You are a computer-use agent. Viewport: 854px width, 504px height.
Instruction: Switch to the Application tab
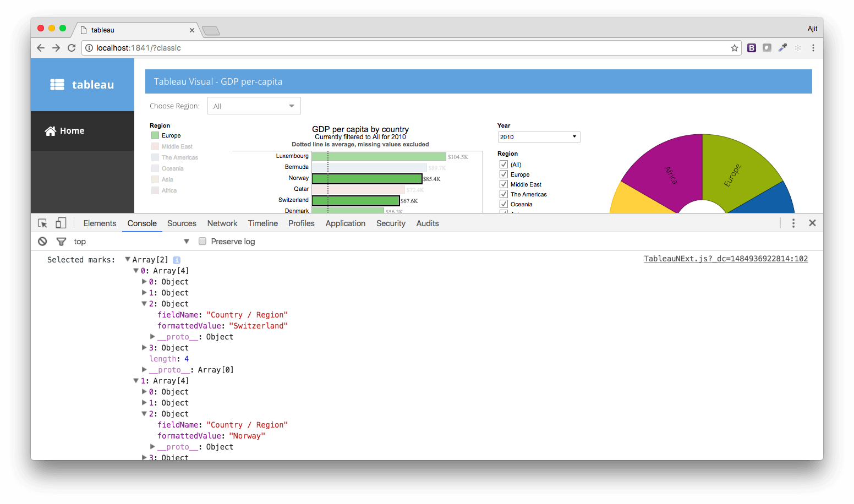tap(346, 223)
